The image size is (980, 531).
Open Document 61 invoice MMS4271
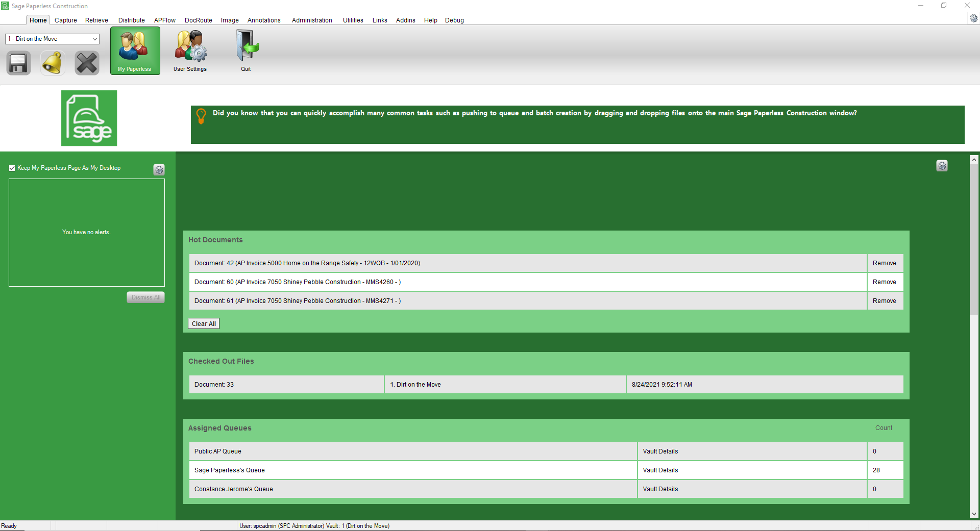[528, 301]
